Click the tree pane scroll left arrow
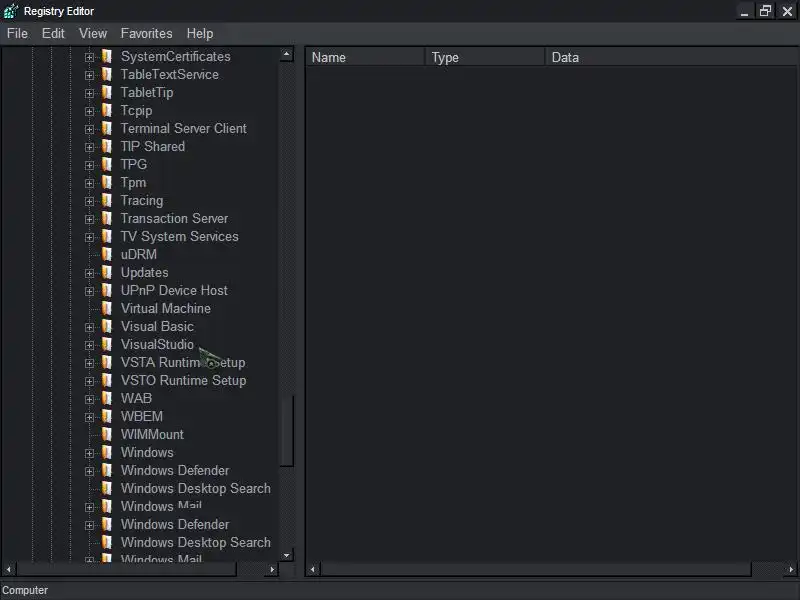800x600 pixels. click(9, 569)
